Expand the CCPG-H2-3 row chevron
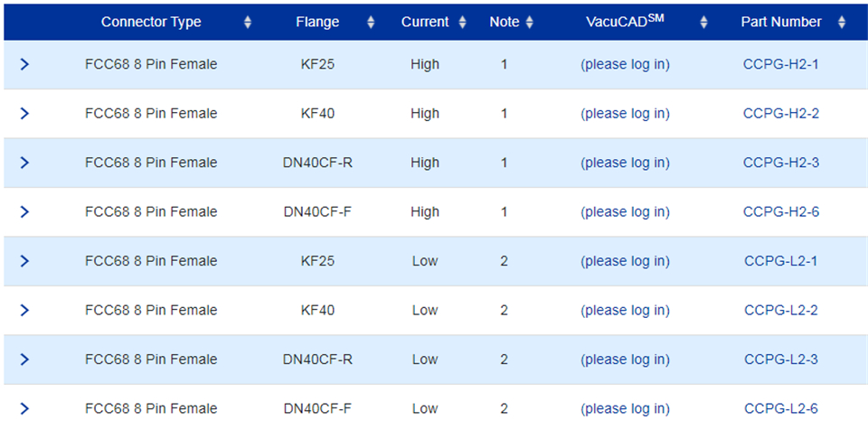 click(24, 163)
